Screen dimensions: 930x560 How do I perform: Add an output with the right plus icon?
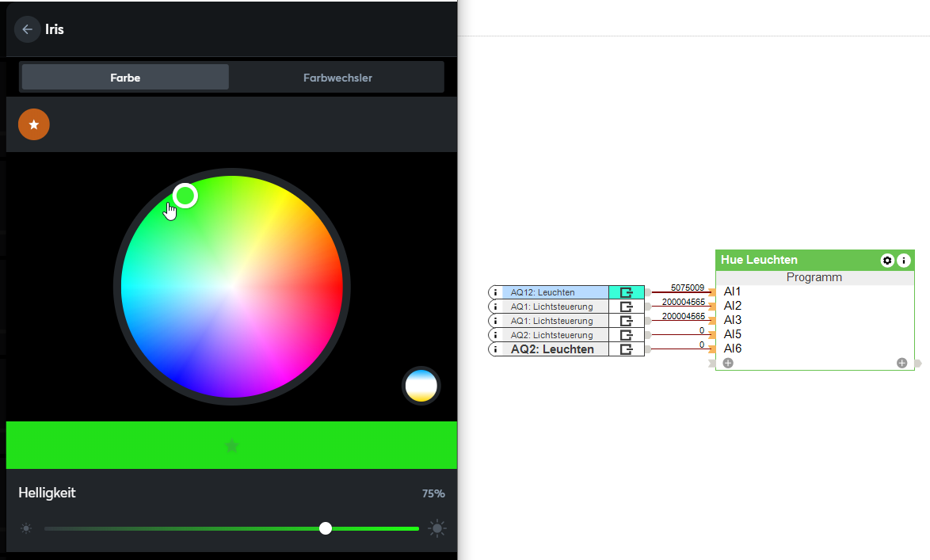[x=901, y=363]
